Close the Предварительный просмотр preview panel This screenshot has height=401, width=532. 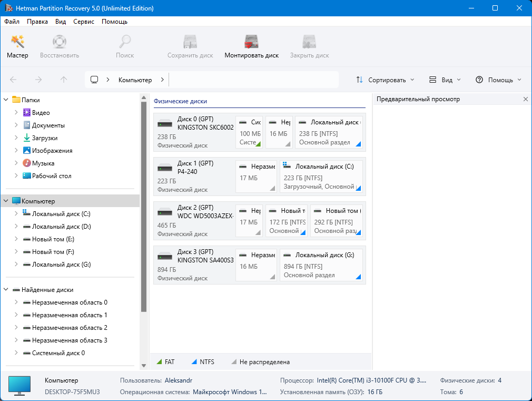coord(525,99)
